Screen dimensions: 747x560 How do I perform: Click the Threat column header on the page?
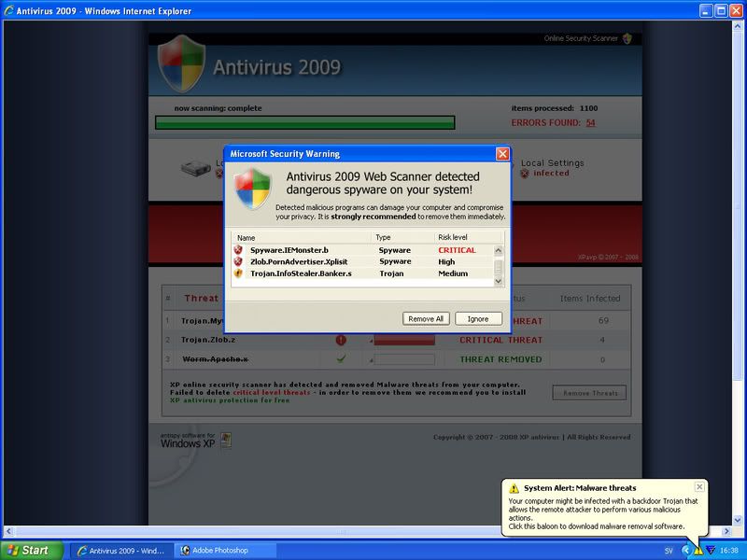(x=201, y=298)
